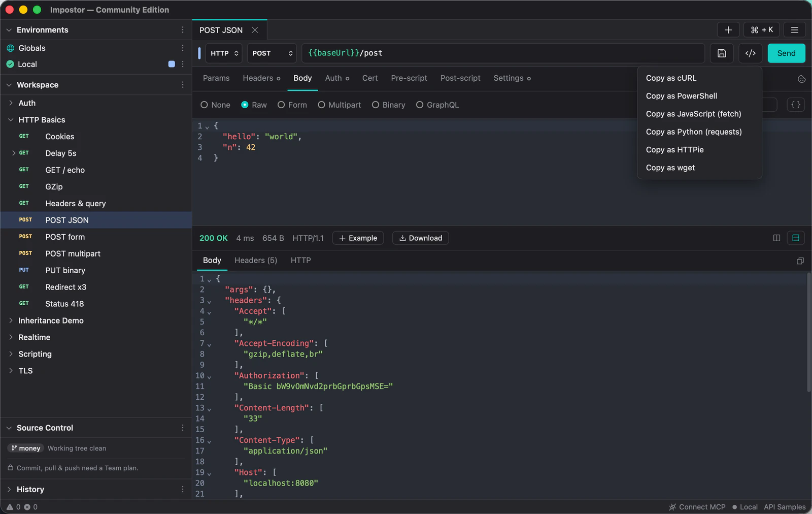Copy response body with copy icon
This screenshot has height=514, width=812.
pos(800,261)
